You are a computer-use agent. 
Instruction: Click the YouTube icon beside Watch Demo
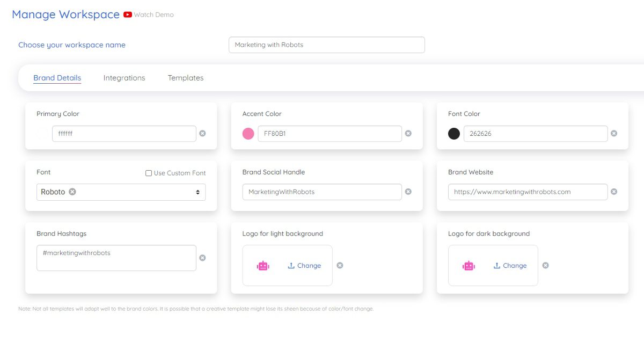click(x=128, y=14)
